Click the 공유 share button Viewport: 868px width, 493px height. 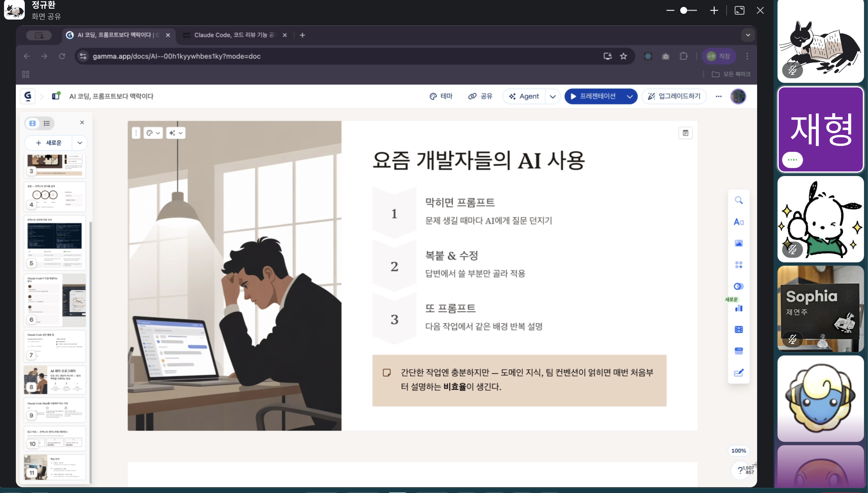click(480, 96)
